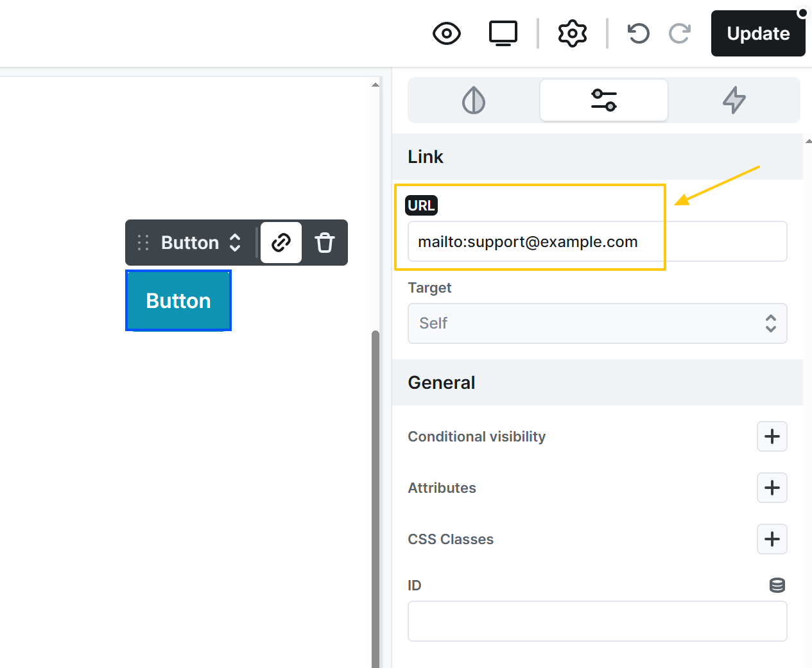Screen dimensions: 812x668
Task: Click the redo arrow icon
Action: click(x=680, y=33)
